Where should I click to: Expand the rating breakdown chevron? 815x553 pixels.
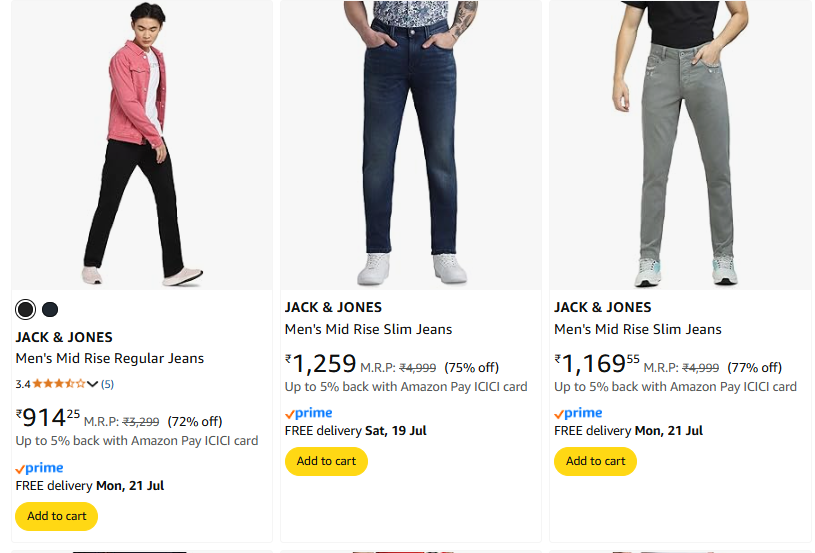click(93, 384)
